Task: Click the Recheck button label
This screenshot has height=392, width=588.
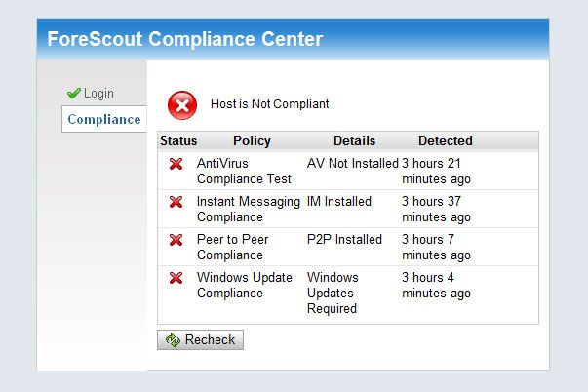Action: point(210,340)
